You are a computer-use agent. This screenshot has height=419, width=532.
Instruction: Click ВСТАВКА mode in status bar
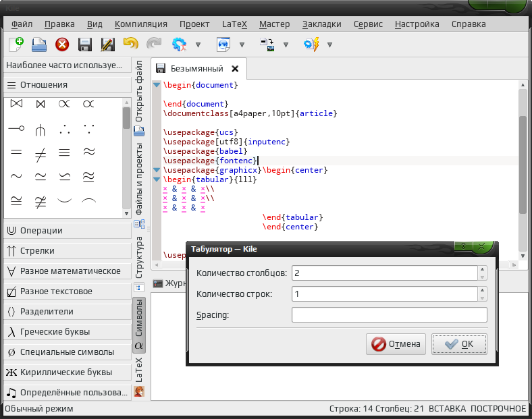coord(447,409)
